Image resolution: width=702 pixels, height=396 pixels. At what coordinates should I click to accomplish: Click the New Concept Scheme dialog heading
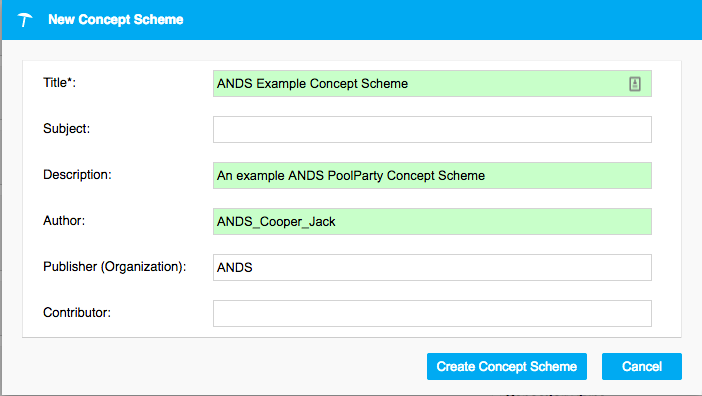click(116, 20)
